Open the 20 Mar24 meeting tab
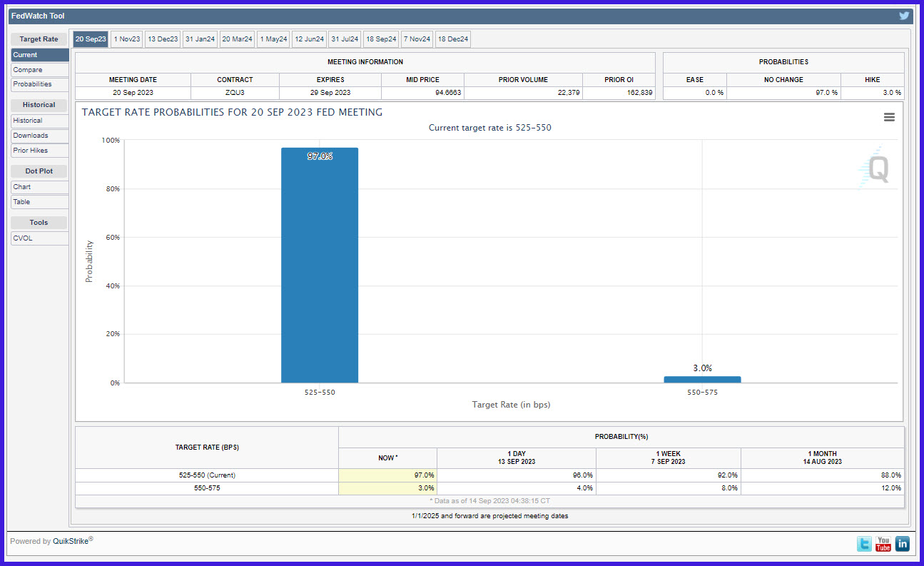The height and width of the screenshot is (566, 924). pos(238,39)
